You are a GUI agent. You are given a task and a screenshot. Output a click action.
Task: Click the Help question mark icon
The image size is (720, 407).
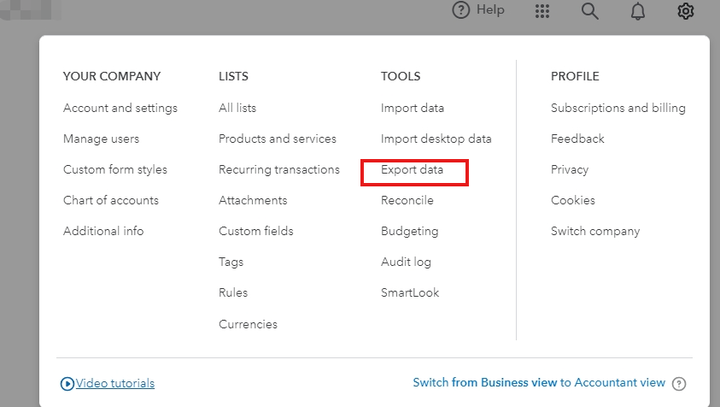[460, 11]
